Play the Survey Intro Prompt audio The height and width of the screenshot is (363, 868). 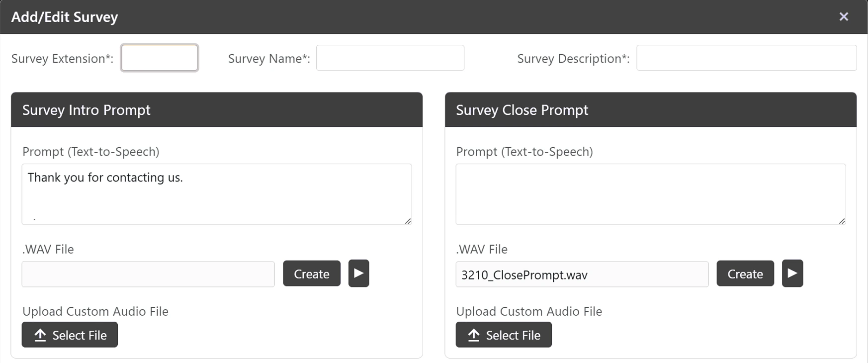click(x=358, y=273)
